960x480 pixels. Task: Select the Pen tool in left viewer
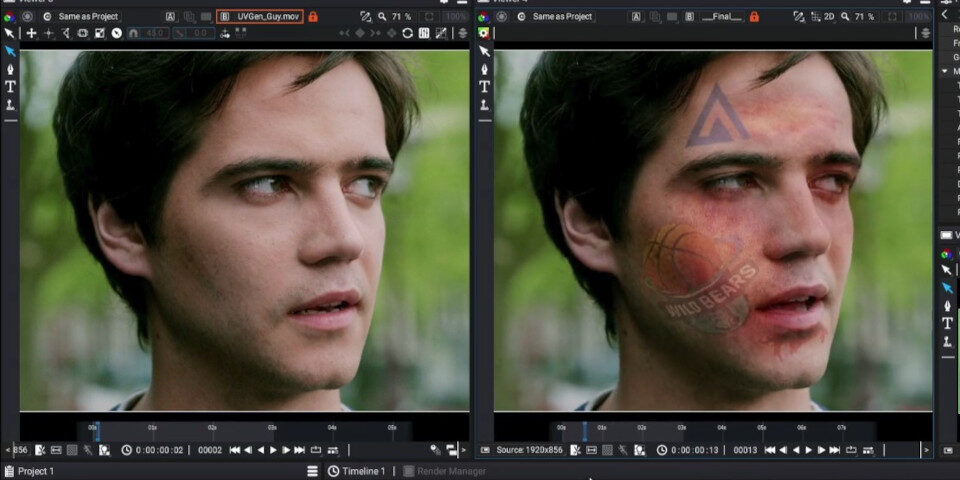click(x=10, y=69)
